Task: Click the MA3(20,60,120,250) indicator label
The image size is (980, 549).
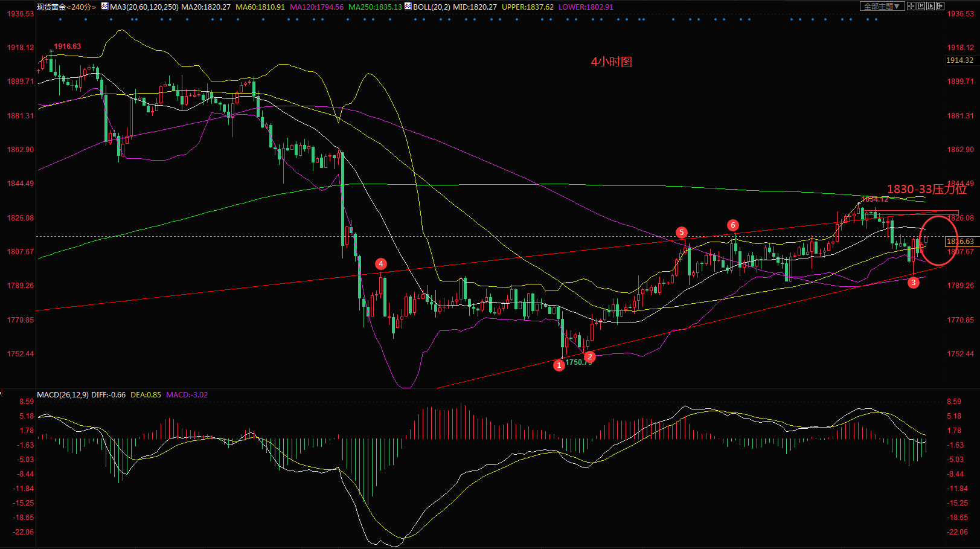Action: tap(144, 7)
